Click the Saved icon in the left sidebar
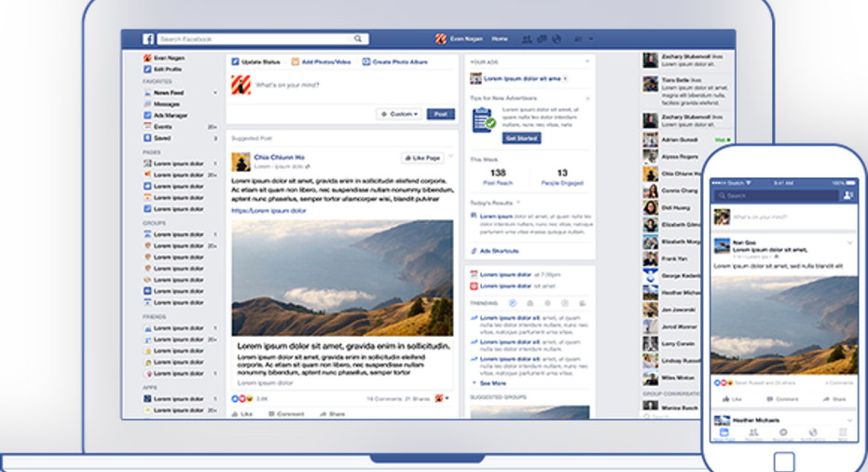 147,138
